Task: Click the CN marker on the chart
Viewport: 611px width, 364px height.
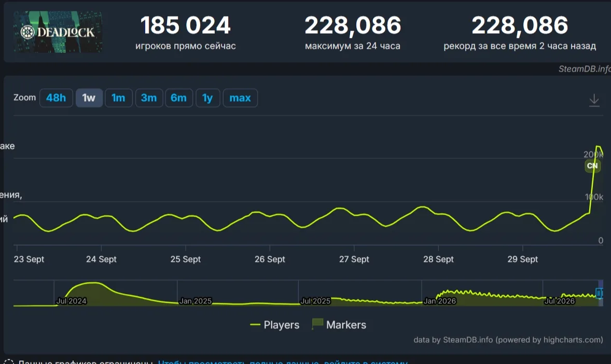Action: pyautogui.click(x=592, y=165)
